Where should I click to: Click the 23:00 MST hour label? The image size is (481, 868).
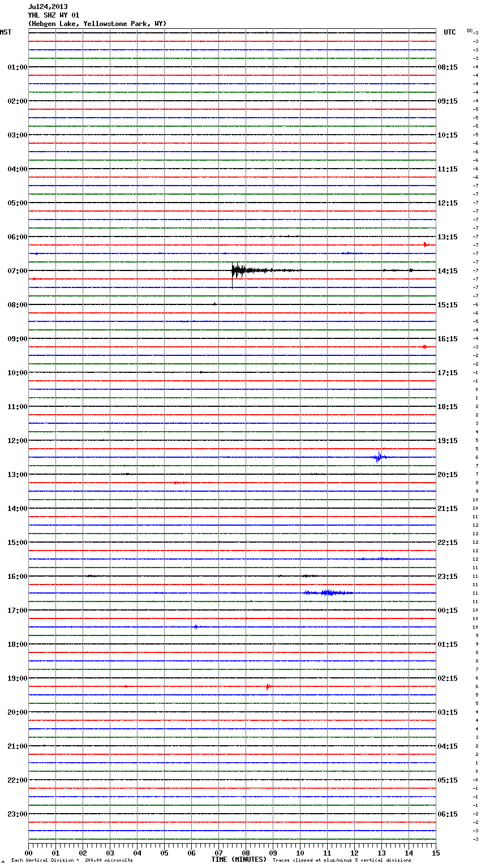point(17,814)
